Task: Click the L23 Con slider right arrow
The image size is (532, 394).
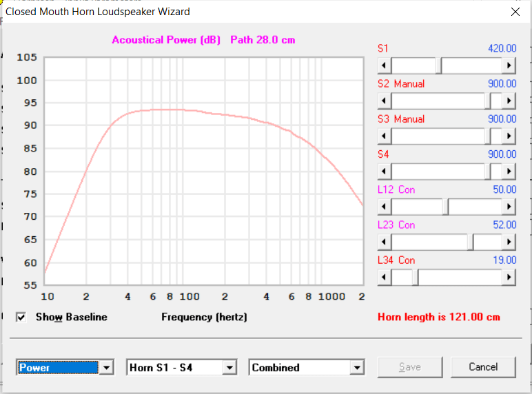Action: click(x=509, y=242)
